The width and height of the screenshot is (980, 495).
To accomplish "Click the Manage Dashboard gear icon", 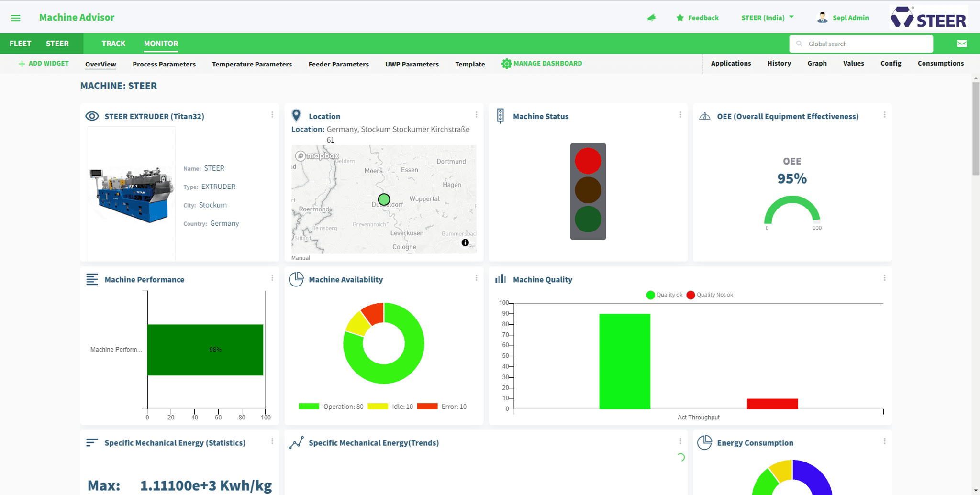I will point(506,64).
